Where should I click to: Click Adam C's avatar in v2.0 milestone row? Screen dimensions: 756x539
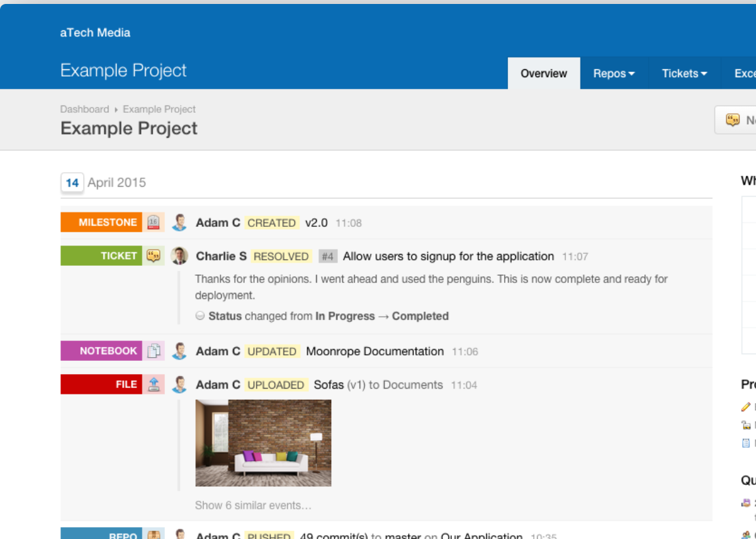point(179,222)
